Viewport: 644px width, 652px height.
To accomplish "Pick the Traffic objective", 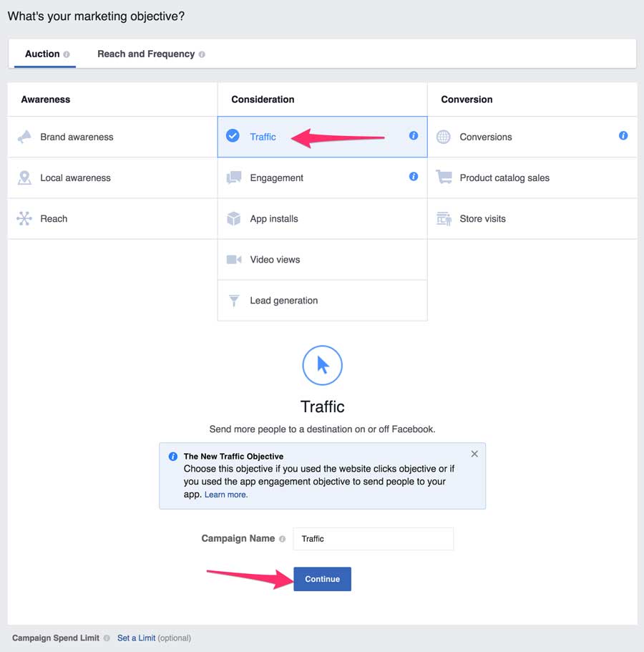I will (322, 137).
